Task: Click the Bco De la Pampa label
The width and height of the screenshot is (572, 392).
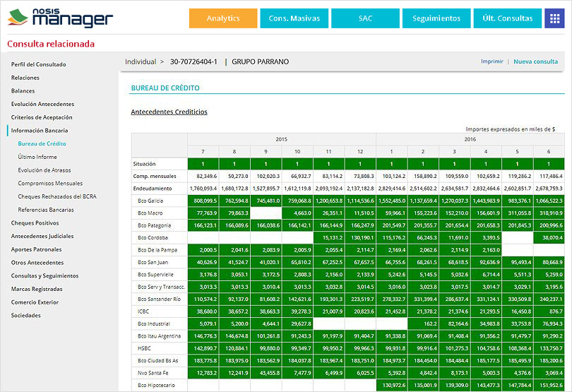Action: pos(157,250)
